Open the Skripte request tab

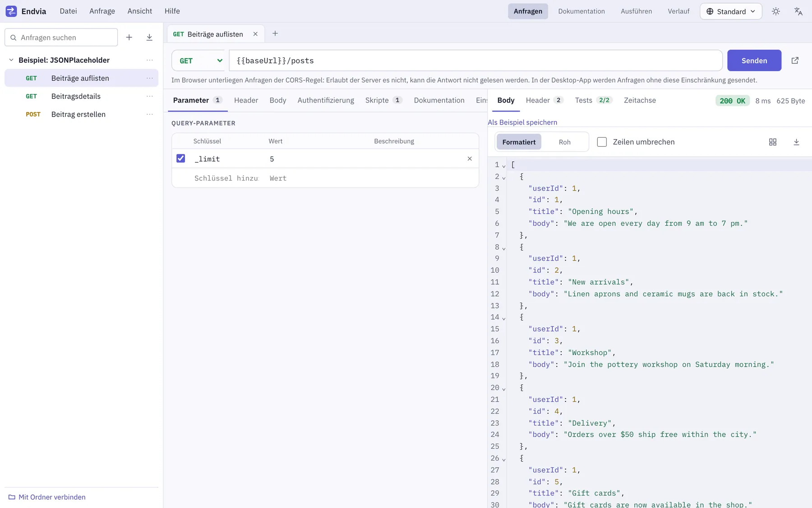pos(383,100)
